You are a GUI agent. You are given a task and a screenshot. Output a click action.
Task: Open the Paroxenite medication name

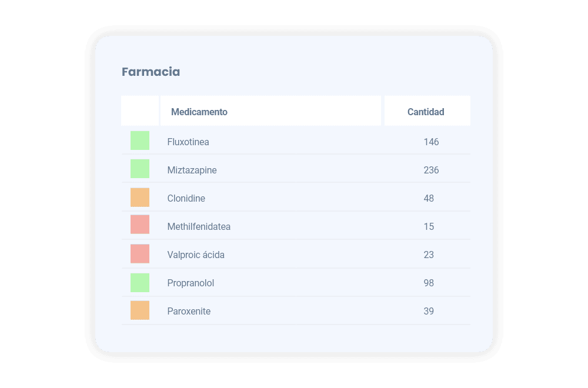(x=189, y=311)
